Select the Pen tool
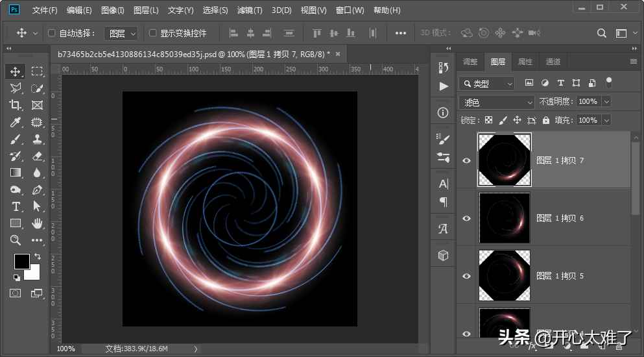The image size is (644, 357). click(x=37, y=190)
